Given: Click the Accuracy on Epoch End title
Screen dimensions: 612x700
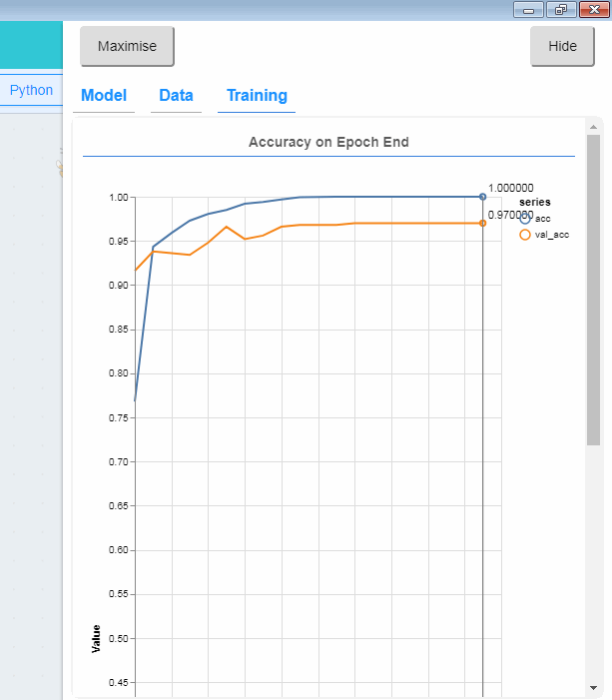Looking at the screenshot, I should (x=328, y=142).
